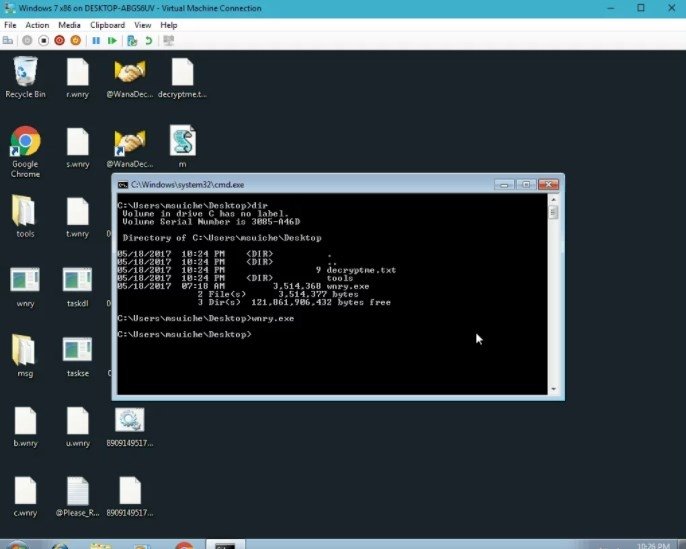Viewport: 686px width, 549px height.
Task: Click 'wnry.exe' in the dir listing row
Action: [x=348, y=287]
